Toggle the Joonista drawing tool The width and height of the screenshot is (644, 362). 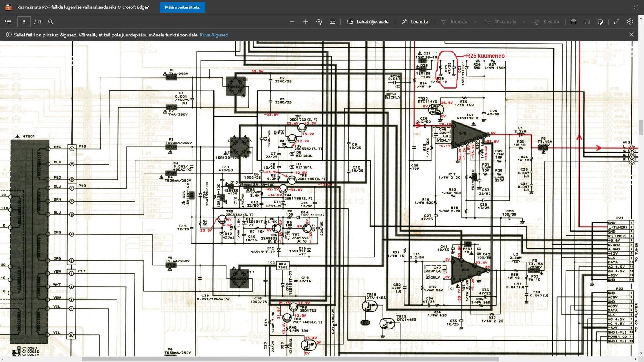pos(454,22)
